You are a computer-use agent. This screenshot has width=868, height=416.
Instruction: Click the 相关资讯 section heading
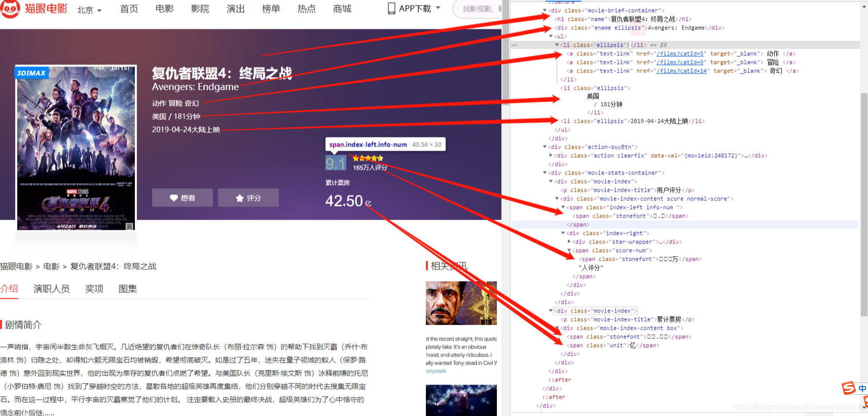(x=449, y=266)
